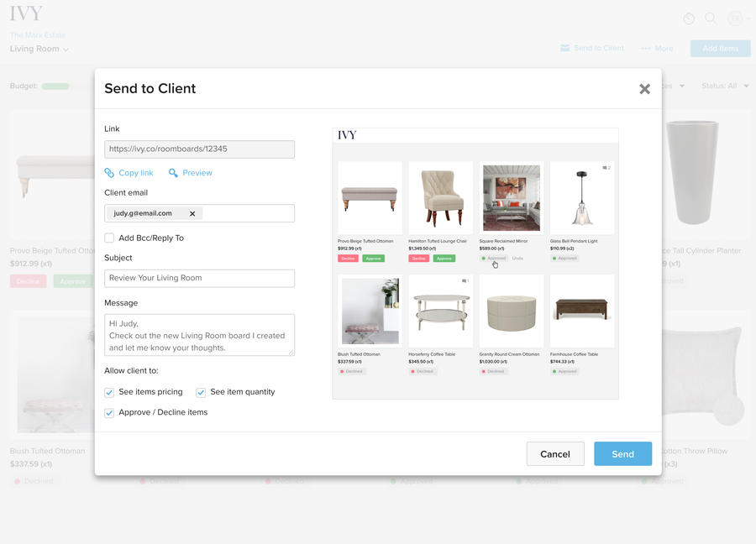Open the background user avatar menu

(x=738, y=18)
